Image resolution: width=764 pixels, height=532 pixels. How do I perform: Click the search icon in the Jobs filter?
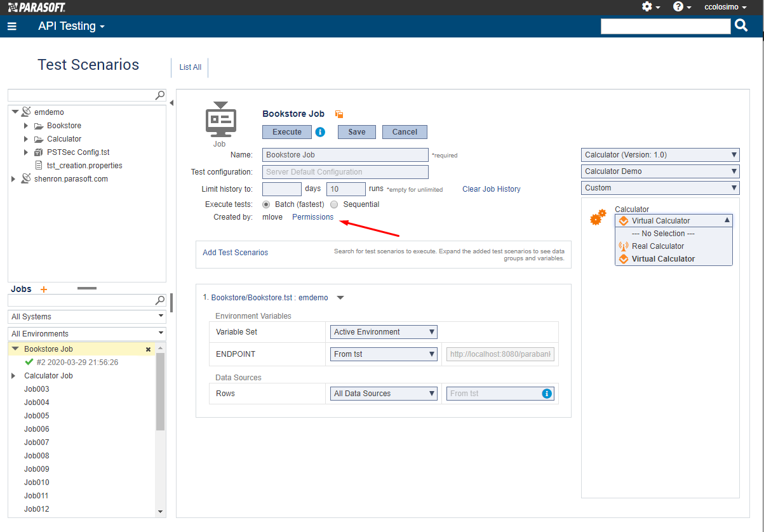(x=160, y=300)
